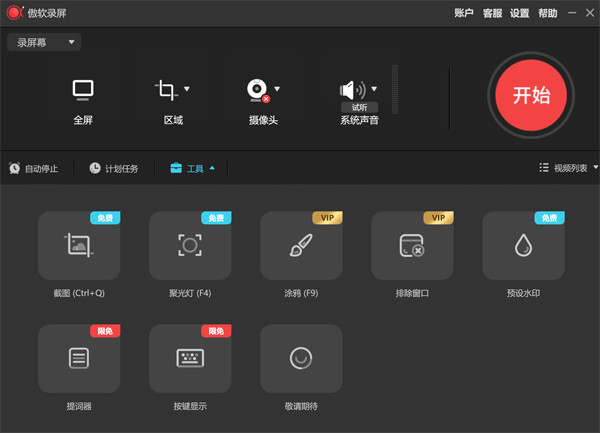Toggle the 摄像头 webcam icon
The image size is (600, 433).
click(x=258, y=91)
